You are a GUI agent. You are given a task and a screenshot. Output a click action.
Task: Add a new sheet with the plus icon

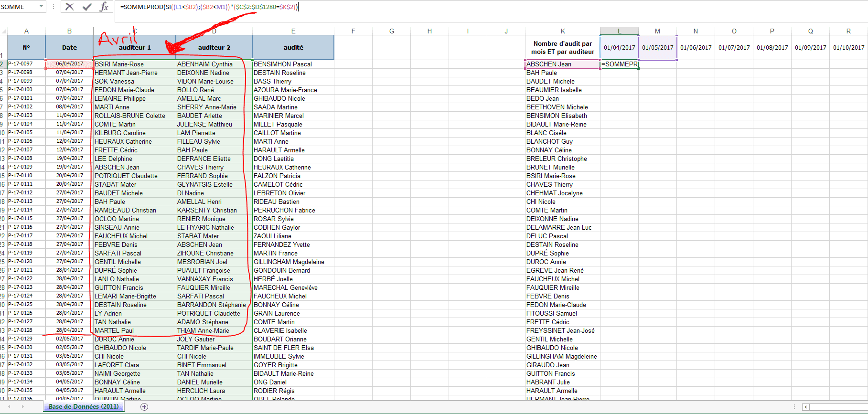click(144, 406)
